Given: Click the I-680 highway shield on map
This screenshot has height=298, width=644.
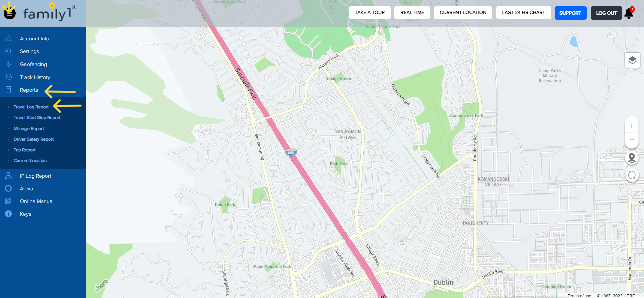Looking at the screenshot, I should 291,153.
